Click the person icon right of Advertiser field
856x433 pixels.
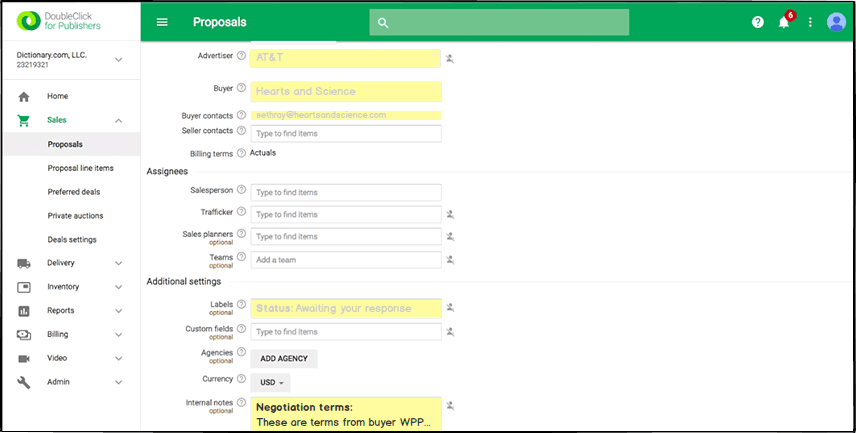pyautogui.click(x=450, y=58)
